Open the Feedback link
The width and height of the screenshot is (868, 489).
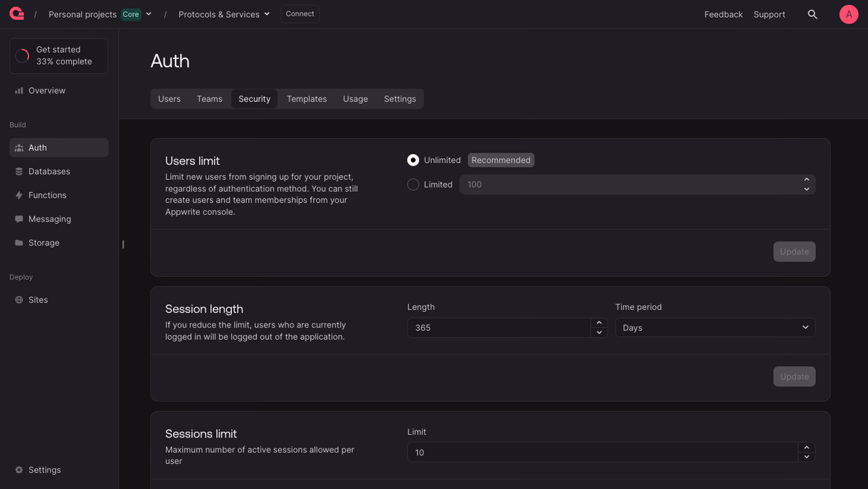coord(724,14)
